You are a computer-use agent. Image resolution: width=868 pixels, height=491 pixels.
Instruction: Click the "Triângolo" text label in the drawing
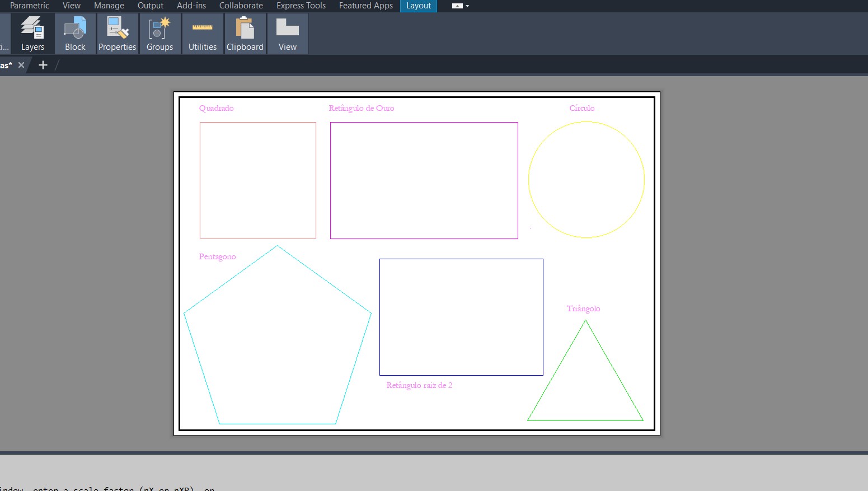tap(583, 308)
